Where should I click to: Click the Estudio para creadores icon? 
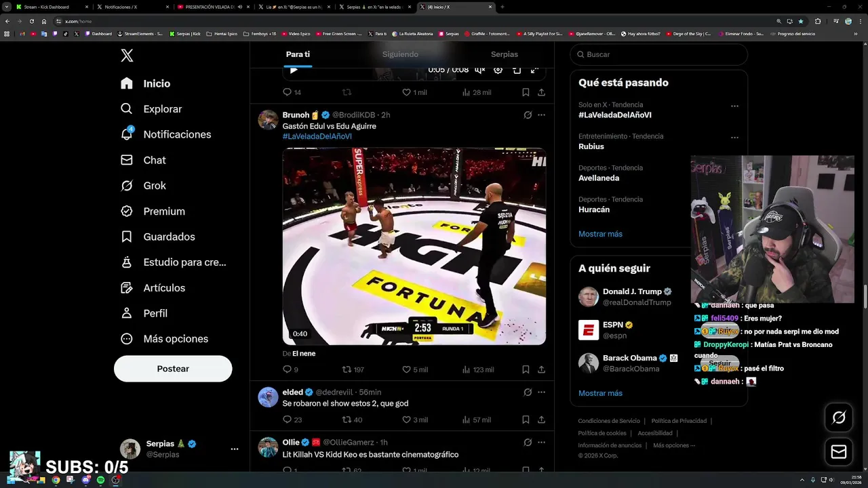click(x=127, y=262)
